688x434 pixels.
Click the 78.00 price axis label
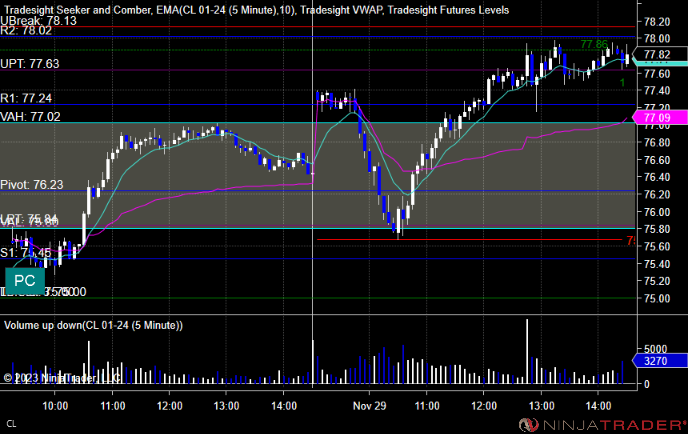pyautogui.click(x=657, y=39)
